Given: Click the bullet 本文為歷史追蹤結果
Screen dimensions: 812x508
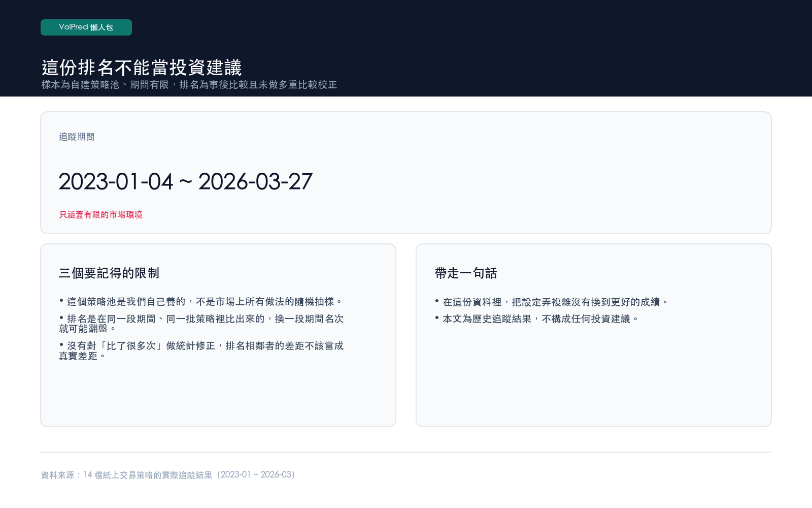Looking at the screenshot, I should click(537, 319).
